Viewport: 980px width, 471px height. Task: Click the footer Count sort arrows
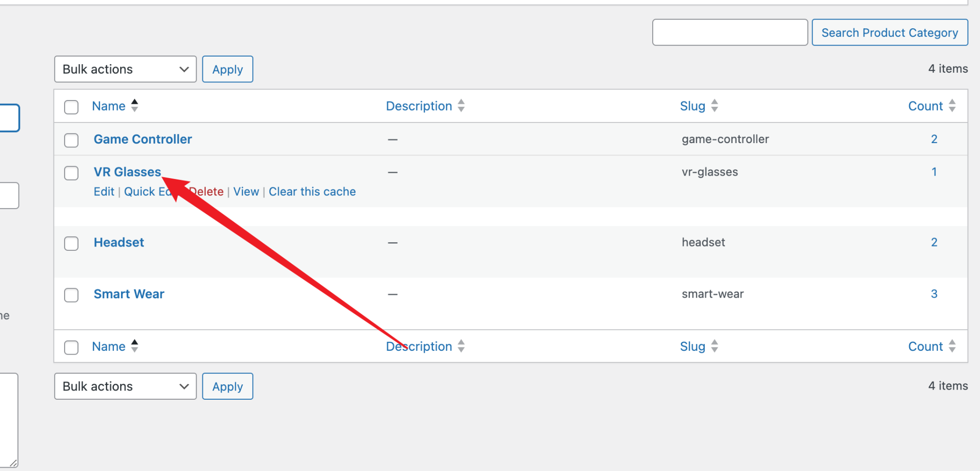pos(952,346)
